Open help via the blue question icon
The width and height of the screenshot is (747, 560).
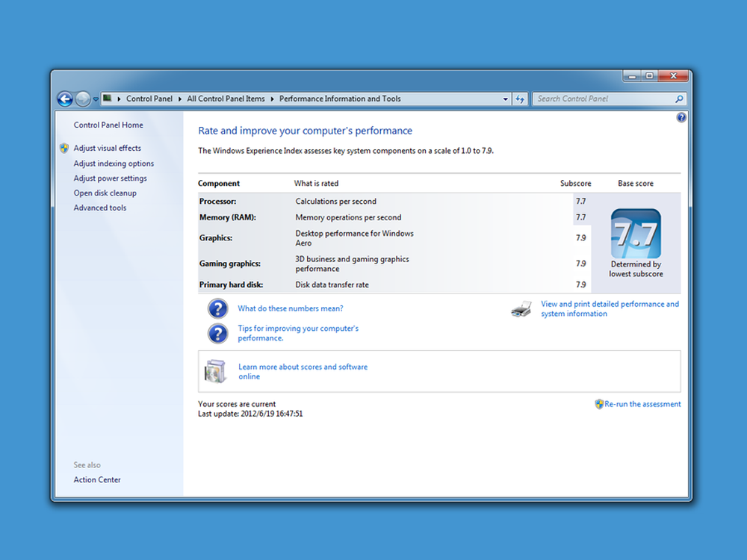[x=681, y=117]
